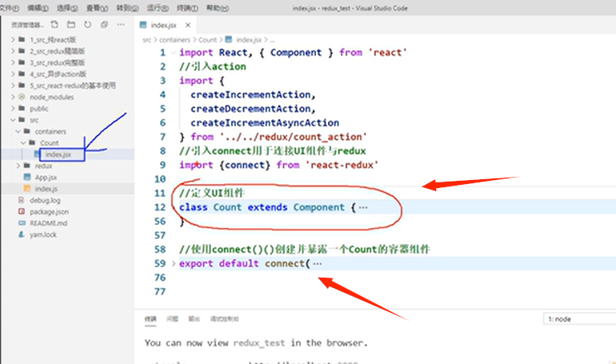Open the 运行 (Run) menu
Image resolution: width=616 pixels, height=364 pixels.
158,8
